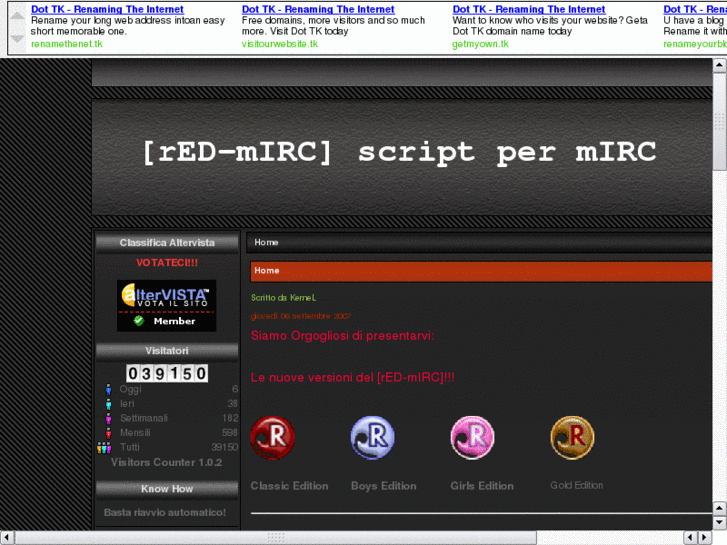Viewport: 727px width, 545px height.
Task: Click the 039150 visitor counter display
Action: (x=167, y=373)
